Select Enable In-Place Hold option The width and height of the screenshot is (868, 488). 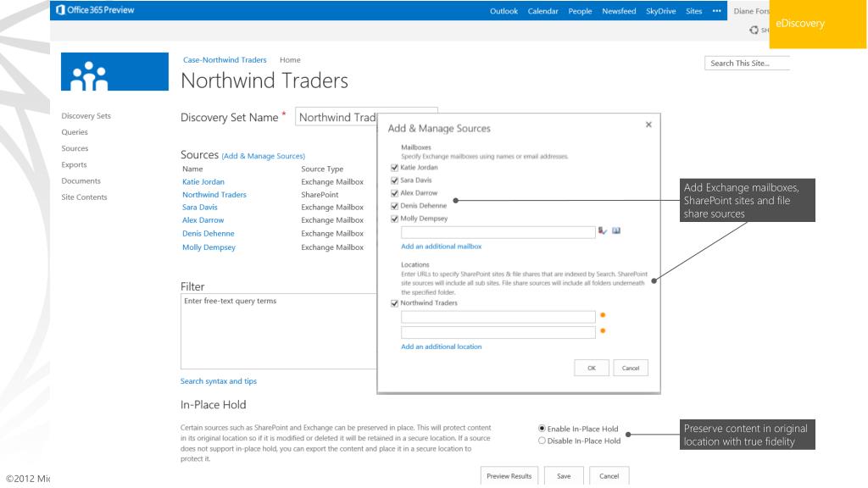coord(542,428)
